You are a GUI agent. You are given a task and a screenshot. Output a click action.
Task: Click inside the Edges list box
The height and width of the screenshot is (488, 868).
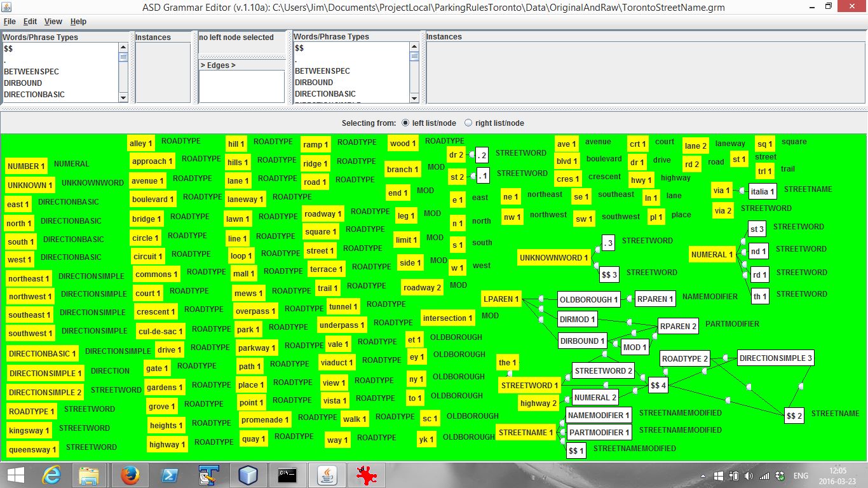coord(241,86)
